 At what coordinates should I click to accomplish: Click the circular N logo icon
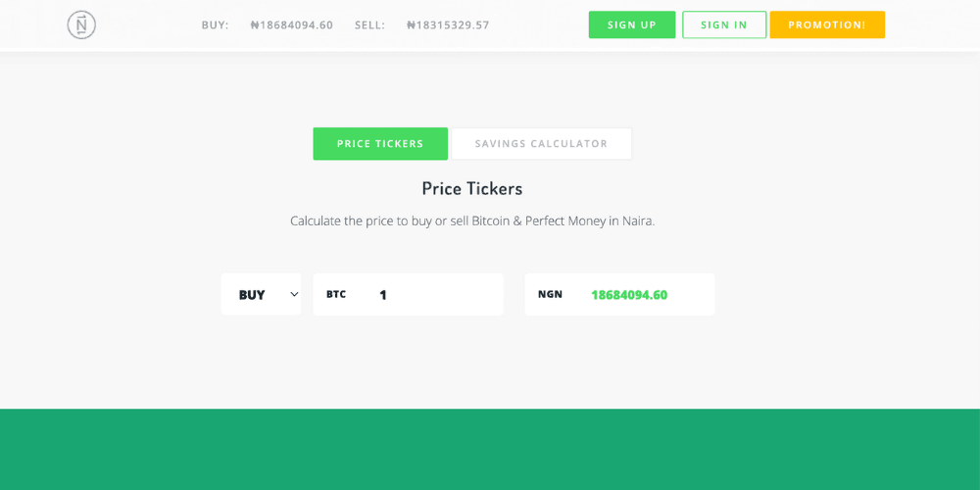click(81, 24)
